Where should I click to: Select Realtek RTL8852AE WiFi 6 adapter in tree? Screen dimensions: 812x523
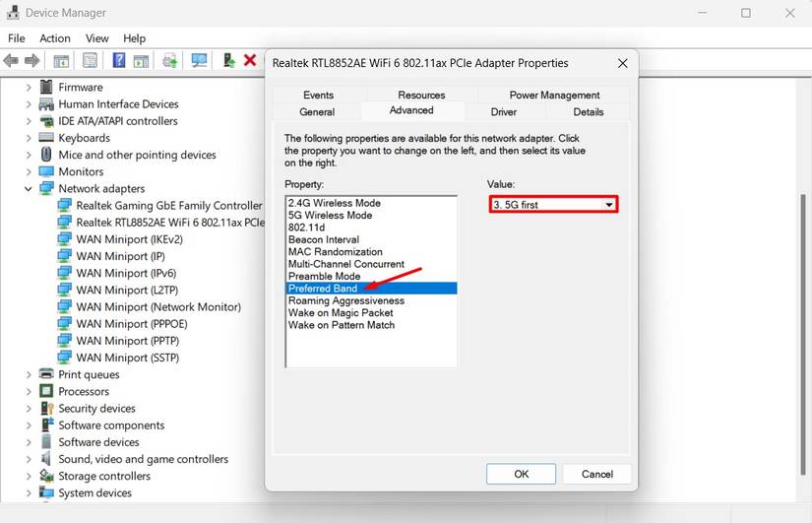click(170, 222)
